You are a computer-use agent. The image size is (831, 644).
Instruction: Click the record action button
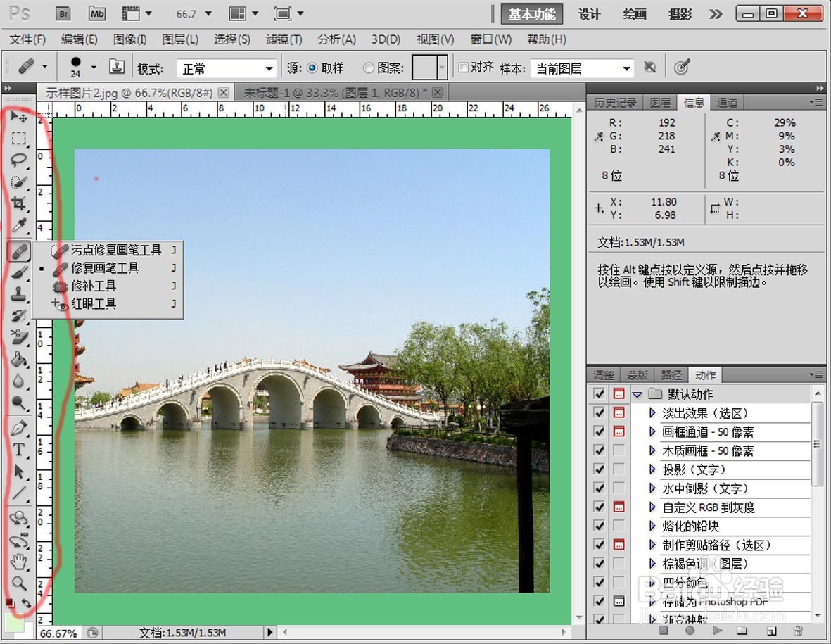[690, 631]
